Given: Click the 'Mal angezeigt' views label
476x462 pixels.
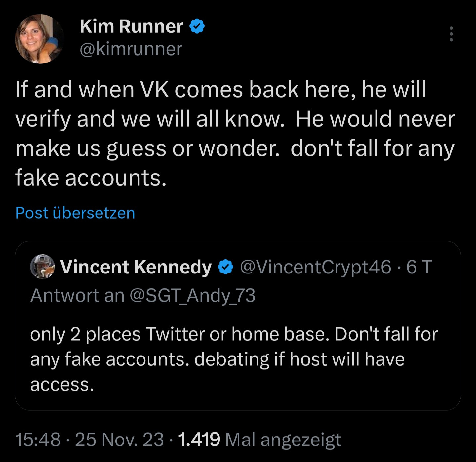Looking at the screenshot, I should click(283, 440).
